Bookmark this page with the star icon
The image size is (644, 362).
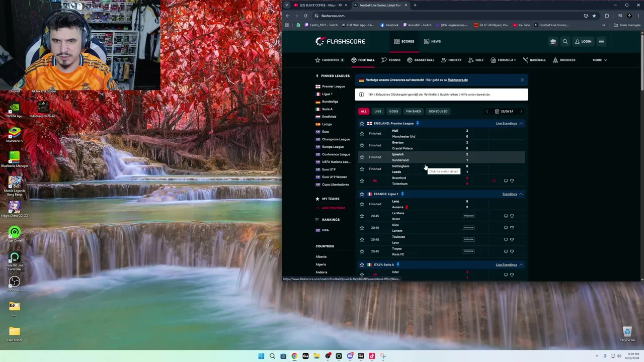click(594, 16)
